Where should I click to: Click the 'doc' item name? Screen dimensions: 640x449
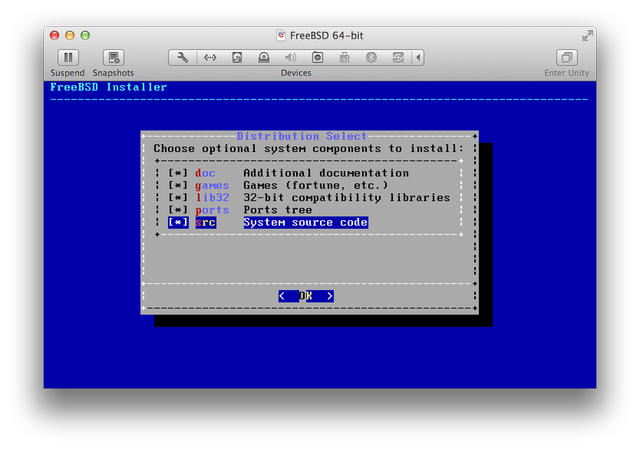click(x=205, y=173)
